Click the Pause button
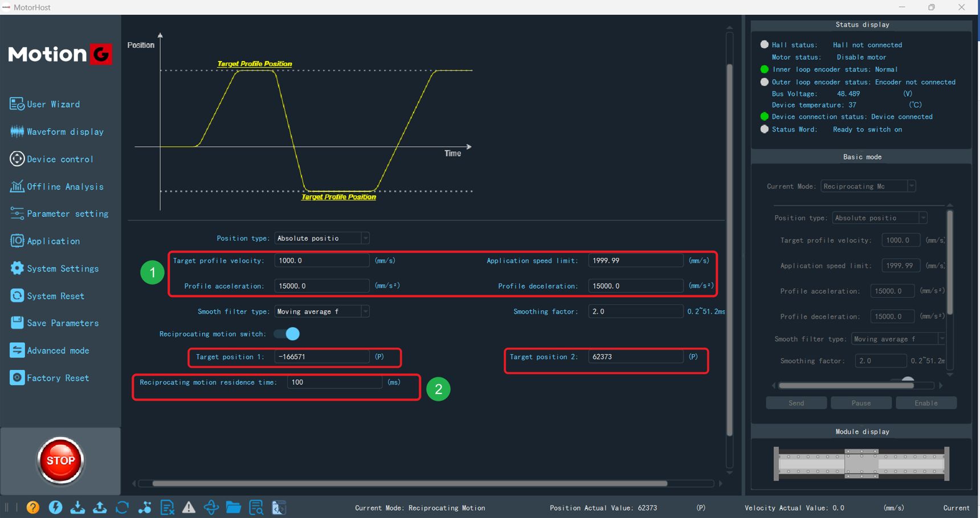The image size is (980, 518). point(861,403)
